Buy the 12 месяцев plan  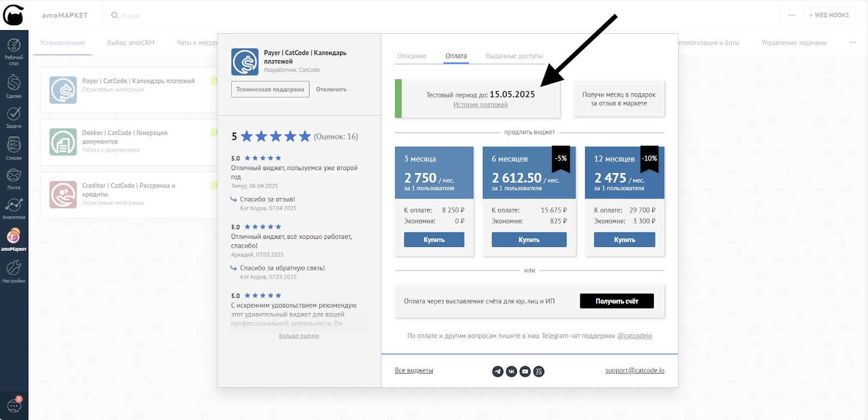coord(624,239)
